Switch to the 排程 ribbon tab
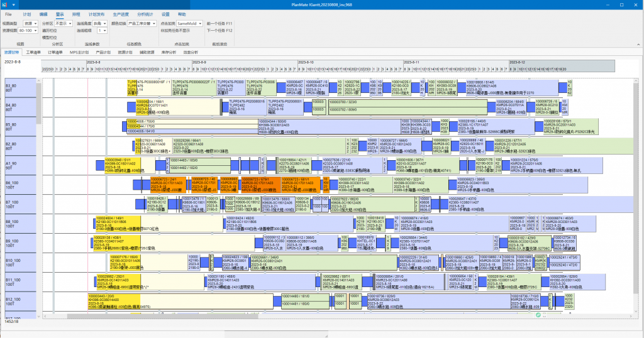The image size is (644, 338). pos(76,14)
